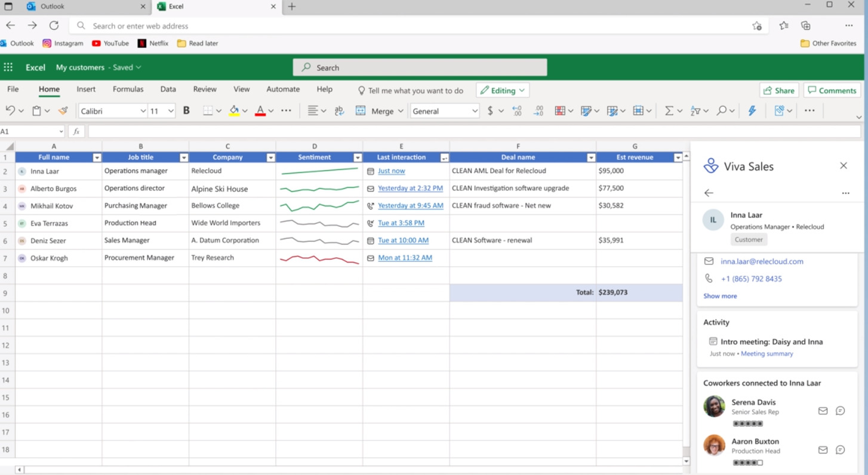Click the lightning bolt icon in ribbon
This screenshot has width=868, height=475.
pyautogui.click(x=752, y=111)
